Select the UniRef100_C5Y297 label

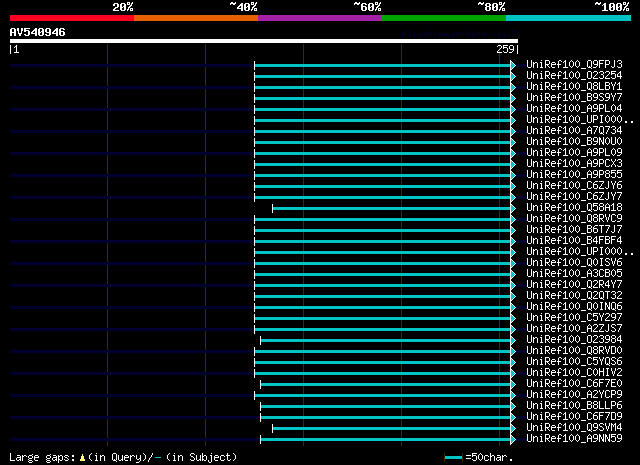[x=574, y=318]
